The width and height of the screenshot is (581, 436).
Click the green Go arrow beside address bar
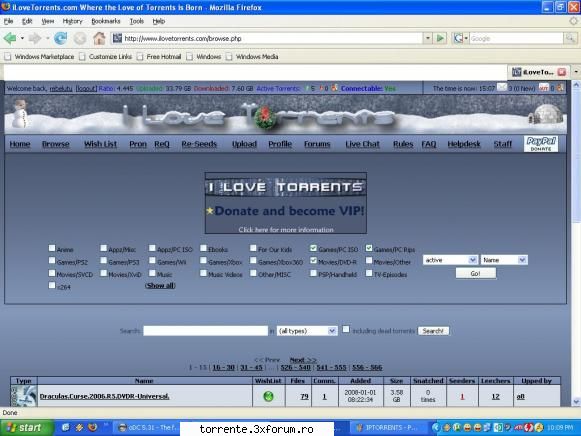(x=440, y=38)
